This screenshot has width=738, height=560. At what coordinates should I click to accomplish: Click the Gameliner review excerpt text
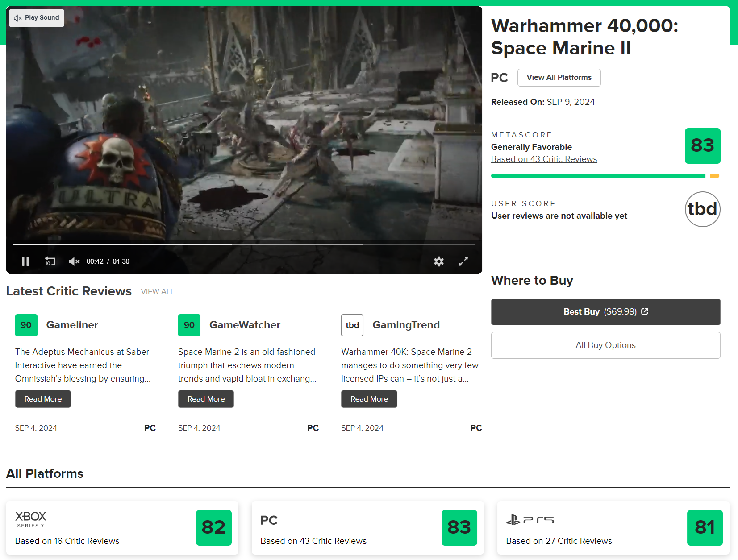coord(83,365)
